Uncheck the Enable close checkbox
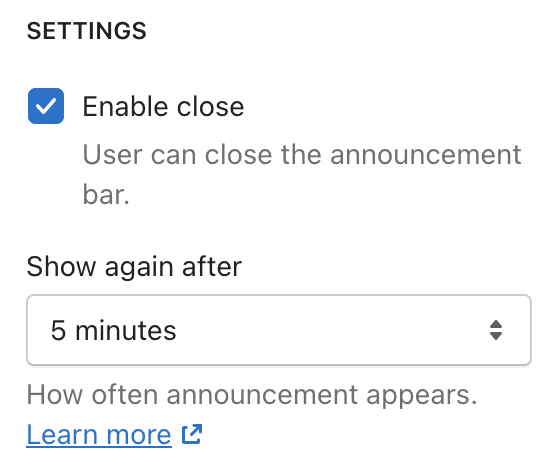Screen dimensions: 560x476 coord(46,106)
